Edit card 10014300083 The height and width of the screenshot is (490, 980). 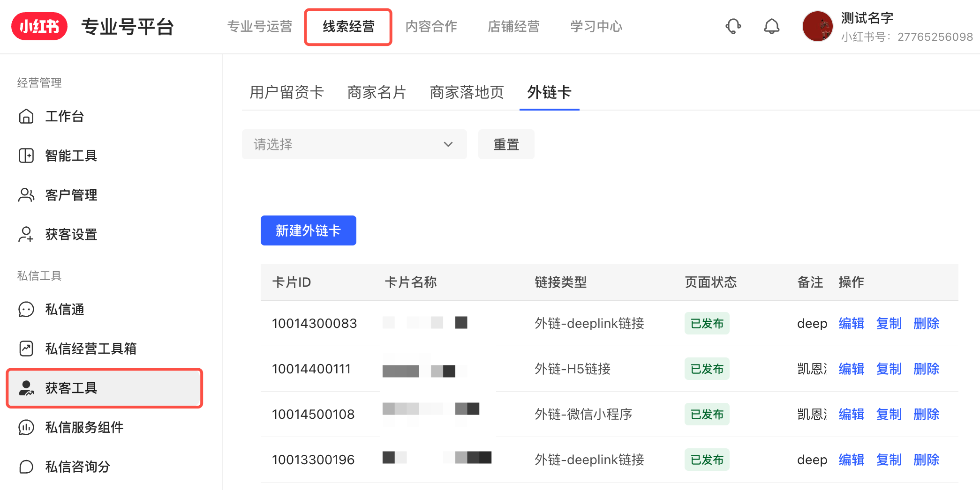pyautogui.click(x=852, y=323)
